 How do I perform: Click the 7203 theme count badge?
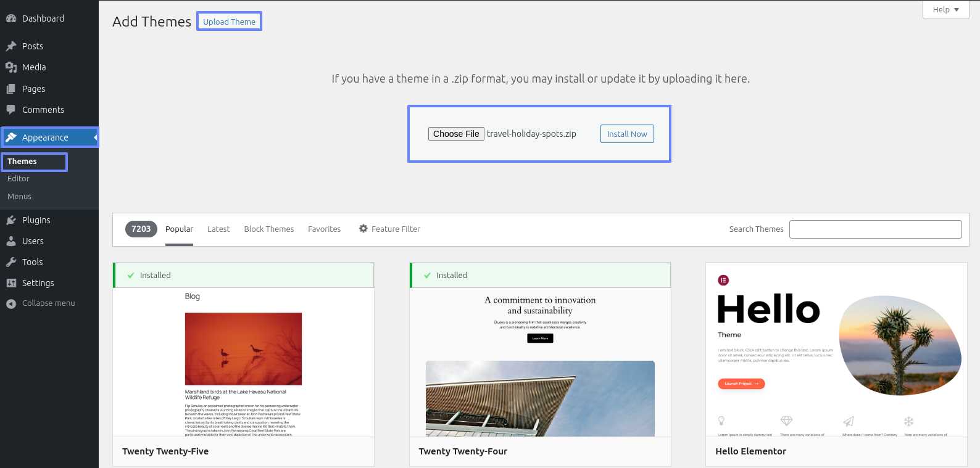141,229
